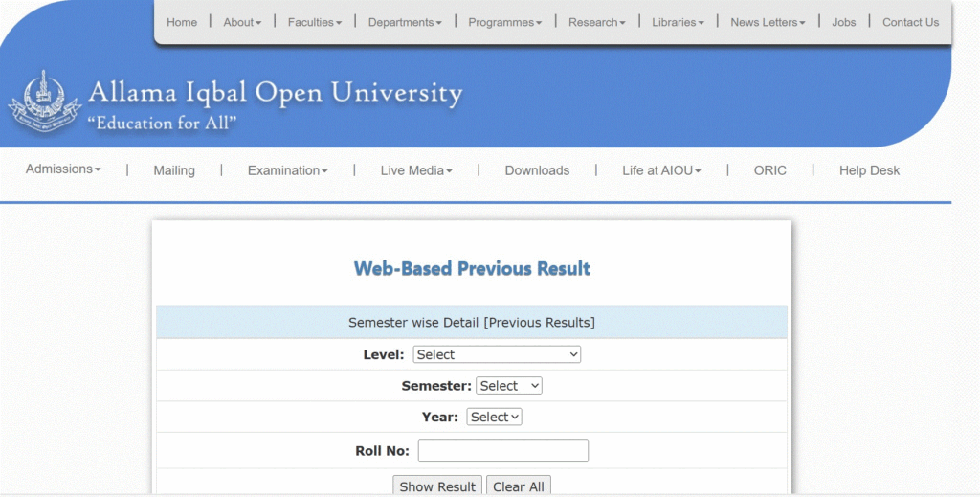This screenshot has width=980, height=497.
Task: Open the ORIC link
Action: [x=770, y=170]
